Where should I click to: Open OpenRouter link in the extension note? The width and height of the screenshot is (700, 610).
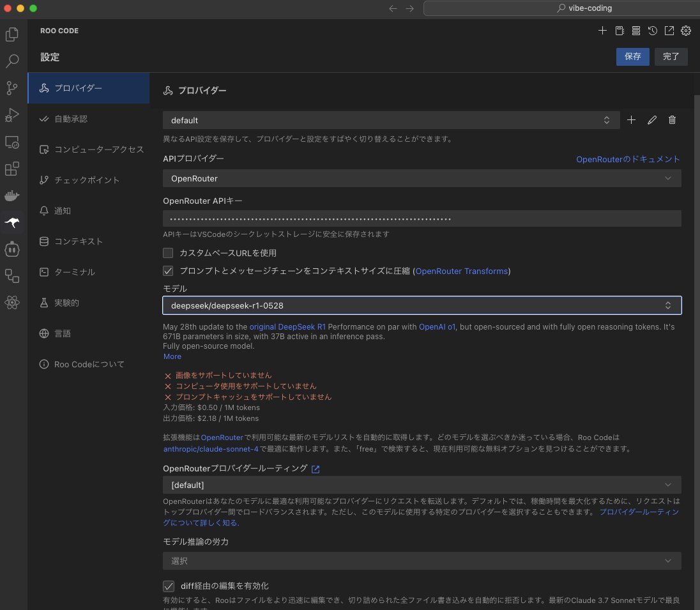(222, 438)
